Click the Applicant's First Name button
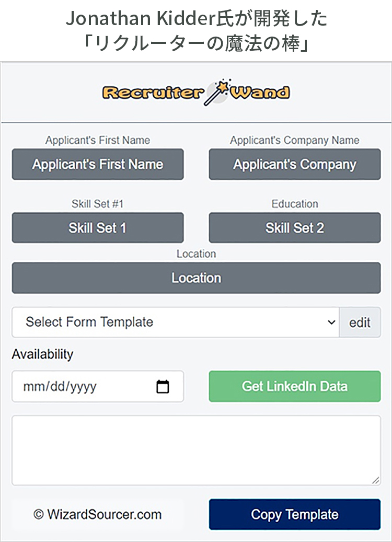The image size is (392, 542). pos(98,164)
